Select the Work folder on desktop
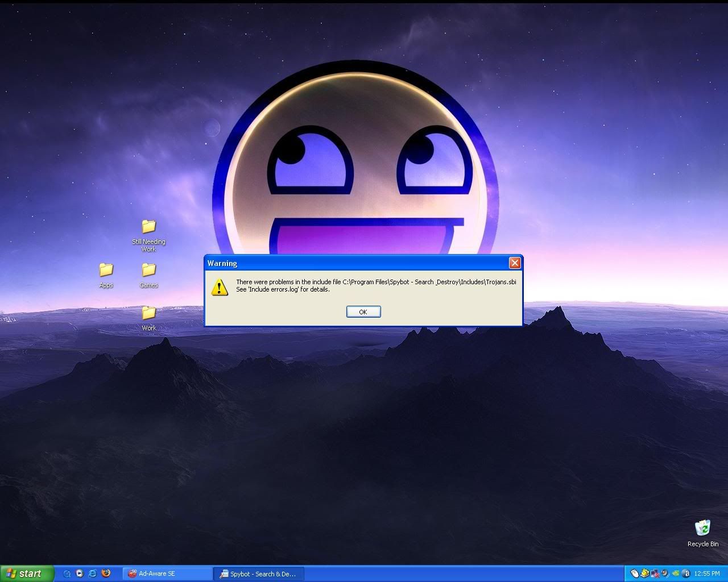 (x=148, y=318)
